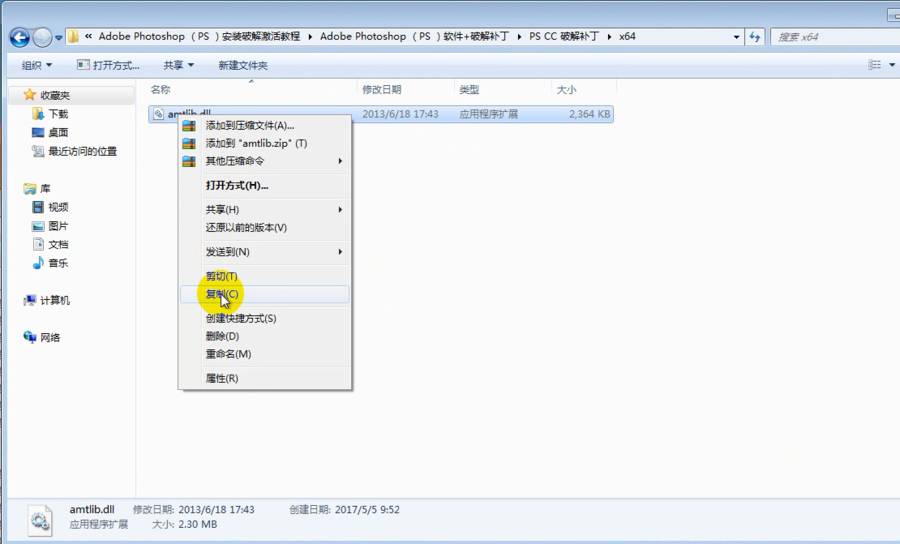The width and height of the screenshot is (900, 544).
Task: Click 大小: 2.30 MB in details pane
Action: pyautogui.click(x=184, y=524)
